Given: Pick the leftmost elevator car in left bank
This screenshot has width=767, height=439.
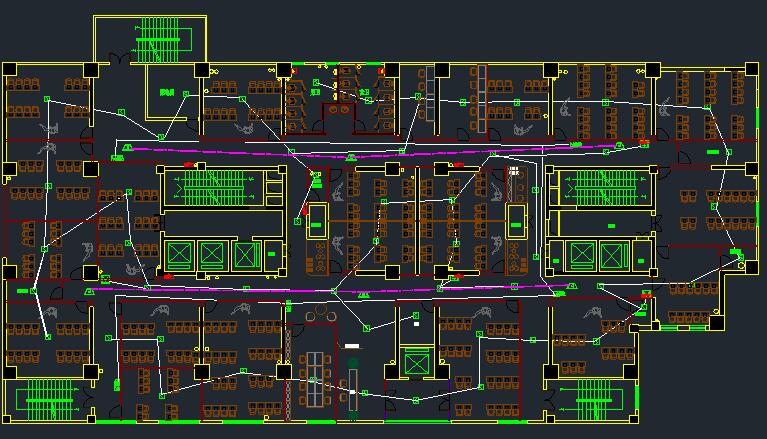Looking at the screenshot, I should 180,255.
